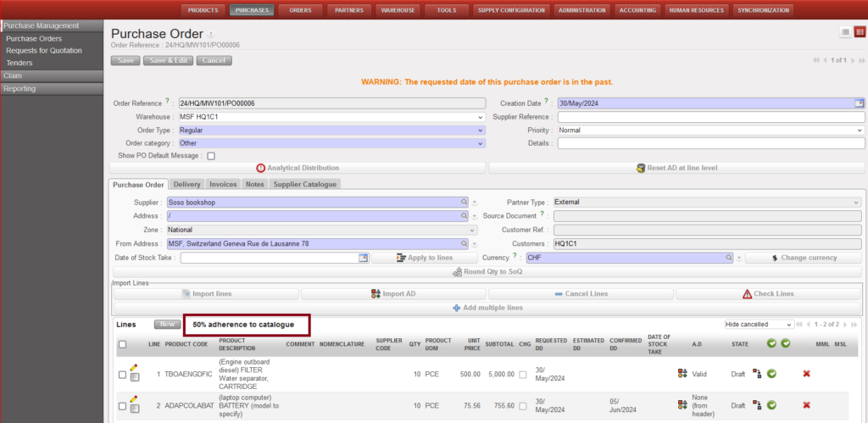The width and height of the screenshot is (868, 423).
Task: Open analytical distribution icon for line 1
Action: (682, 374)
